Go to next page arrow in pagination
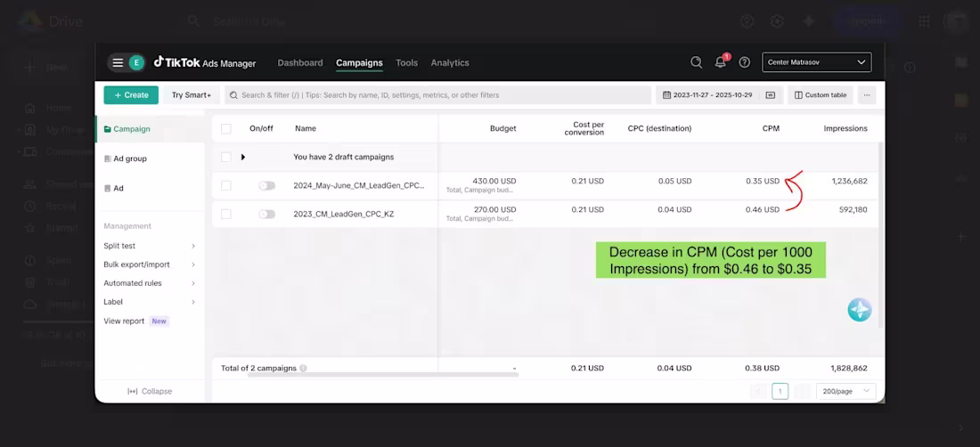The image size is (980, 447). 803,392
